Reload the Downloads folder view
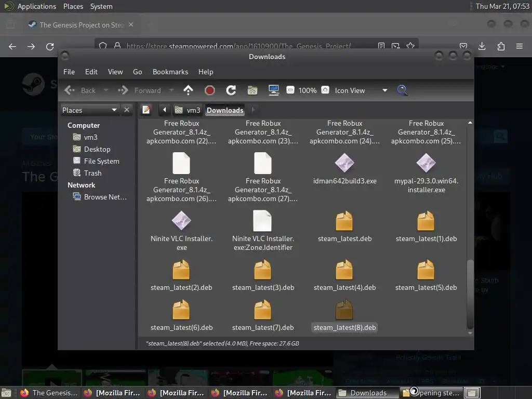532x399 pixels. point(231,90)
